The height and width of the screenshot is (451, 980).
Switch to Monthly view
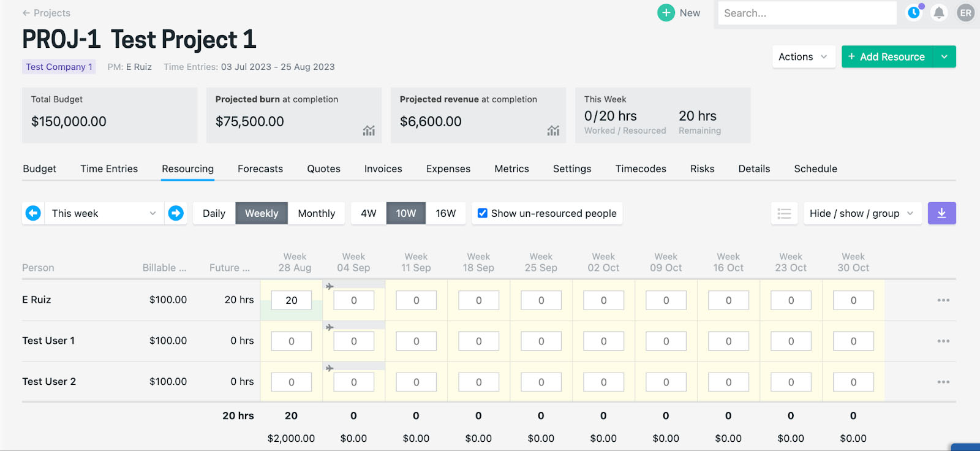(x=316, y=213)
